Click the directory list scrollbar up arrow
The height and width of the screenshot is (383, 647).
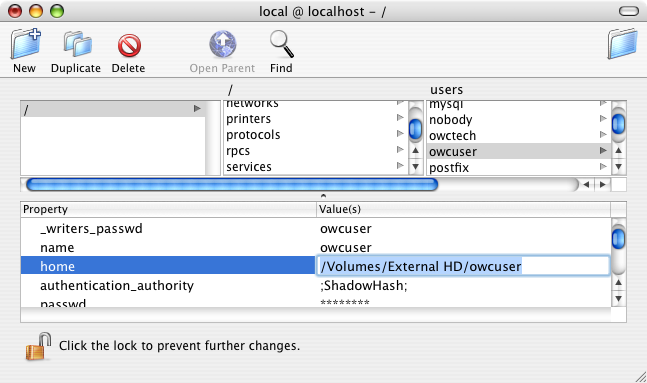(x=416, y=151)
